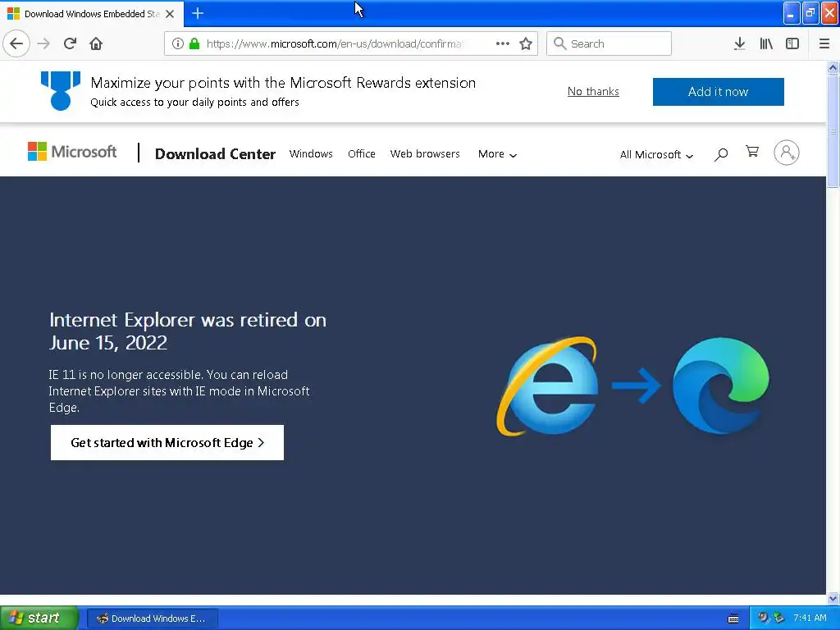Open the Firefox hamburger menu
840x630 pixels.
[824, 43]
